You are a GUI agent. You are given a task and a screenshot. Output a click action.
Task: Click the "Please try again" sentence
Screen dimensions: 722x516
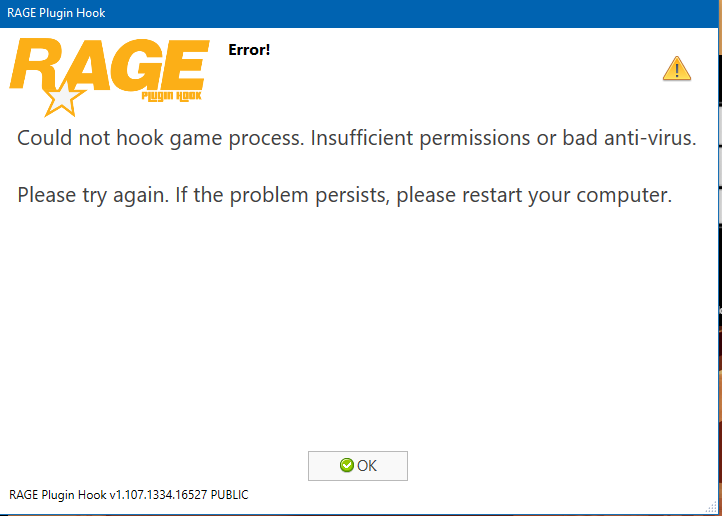pyautogui.click(x=93, y=194)
